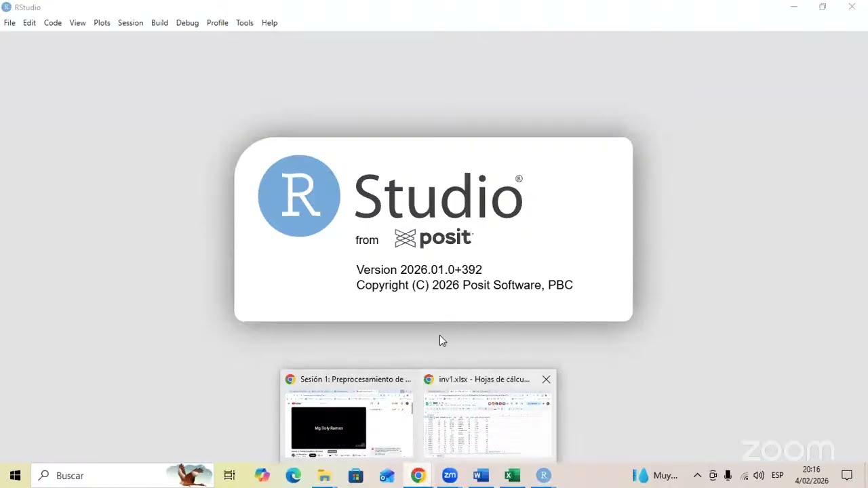Select the inv1.xlsx Hojas de cálculo thumbnail
Viewport: 868px width, 488px height.
[x=487, y=415]
